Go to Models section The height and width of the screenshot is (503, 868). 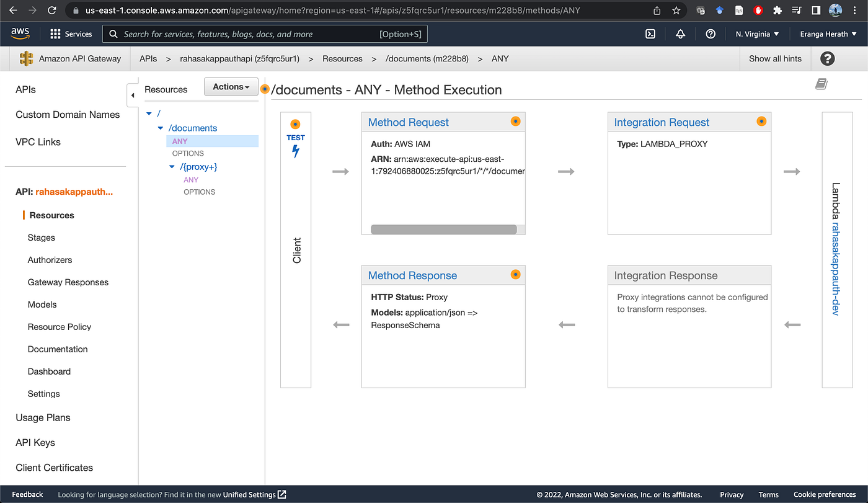click(42, 305)
